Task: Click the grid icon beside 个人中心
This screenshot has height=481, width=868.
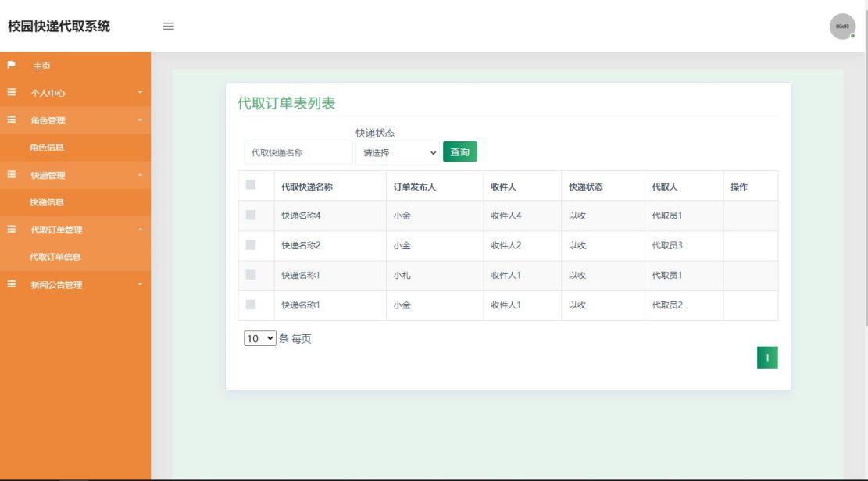Action: click(11, 92)
